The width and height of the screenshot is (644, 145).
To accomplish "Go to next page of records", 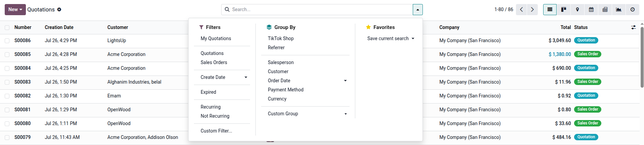I will coord(532,9).
